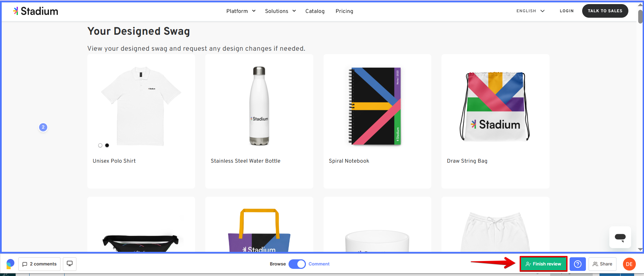
Task: Click the Share button
Action: point(603,264)
